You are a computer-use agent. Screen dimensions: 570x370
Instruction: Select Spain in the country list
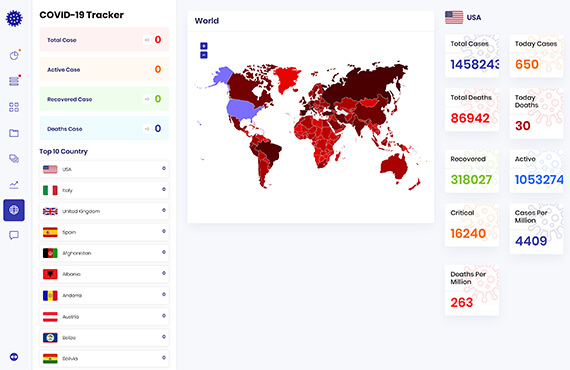pyautogui.click(x=104, y=232)
